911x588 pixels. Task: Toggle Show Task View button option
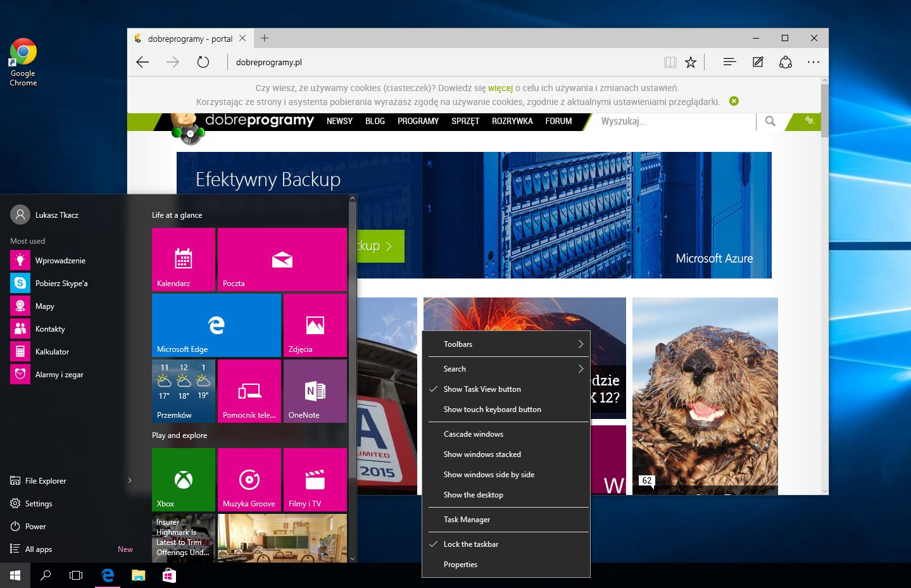(x=506, y=389)
